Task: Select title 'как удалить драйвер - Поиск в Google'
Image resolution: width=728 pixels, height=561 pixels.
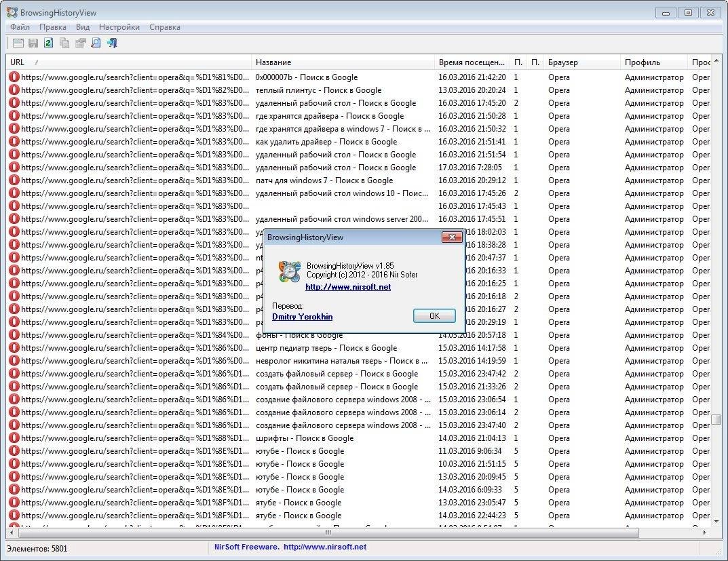Action: 326,142
